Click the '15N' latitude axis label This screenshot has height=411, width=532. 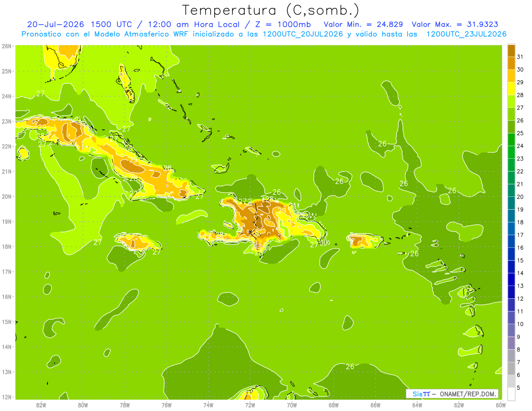[7, 322]
